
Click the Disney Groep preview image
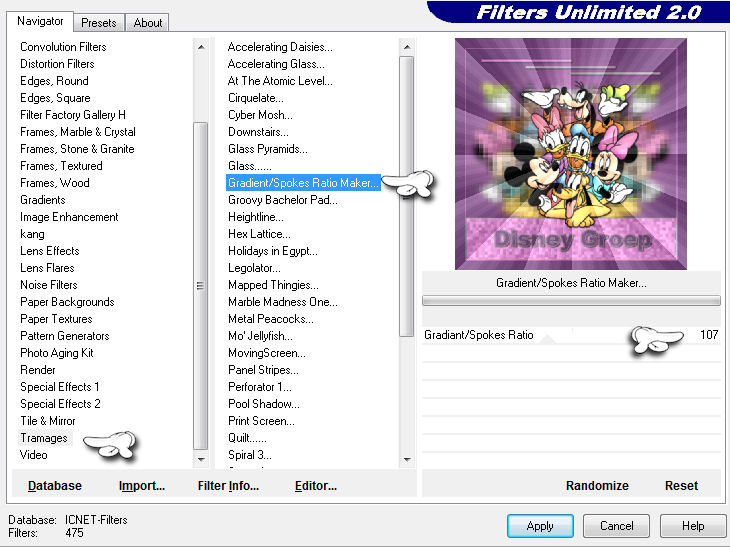click(571, 154)
